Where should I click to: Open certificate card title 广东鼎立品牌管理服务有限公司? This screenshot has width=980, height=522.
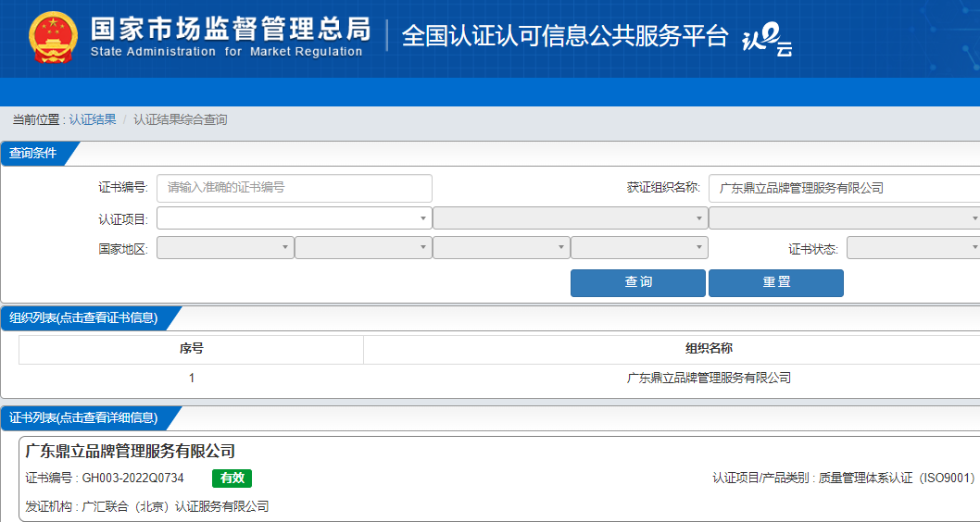[x=130, y=451]
